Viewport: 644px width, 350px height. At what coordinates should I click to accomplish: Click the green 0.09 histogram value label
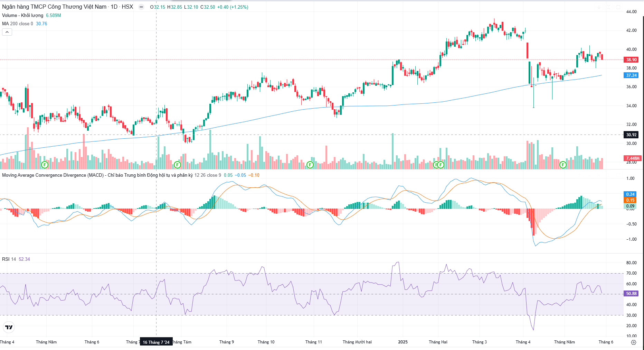(630, 206)
